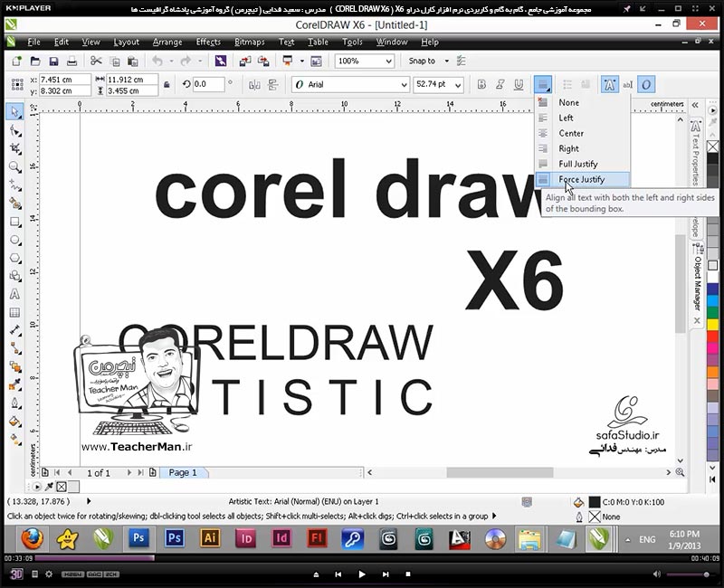Choose Center alignment option
The image size is (724, 588).
pos(582,133)
